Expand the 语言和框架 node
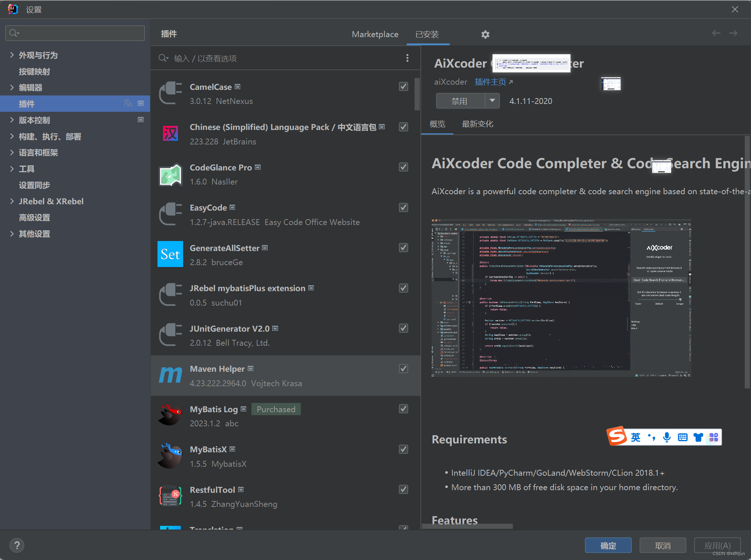Viewport: 751px width, 560px height. (x=12, y=152)
